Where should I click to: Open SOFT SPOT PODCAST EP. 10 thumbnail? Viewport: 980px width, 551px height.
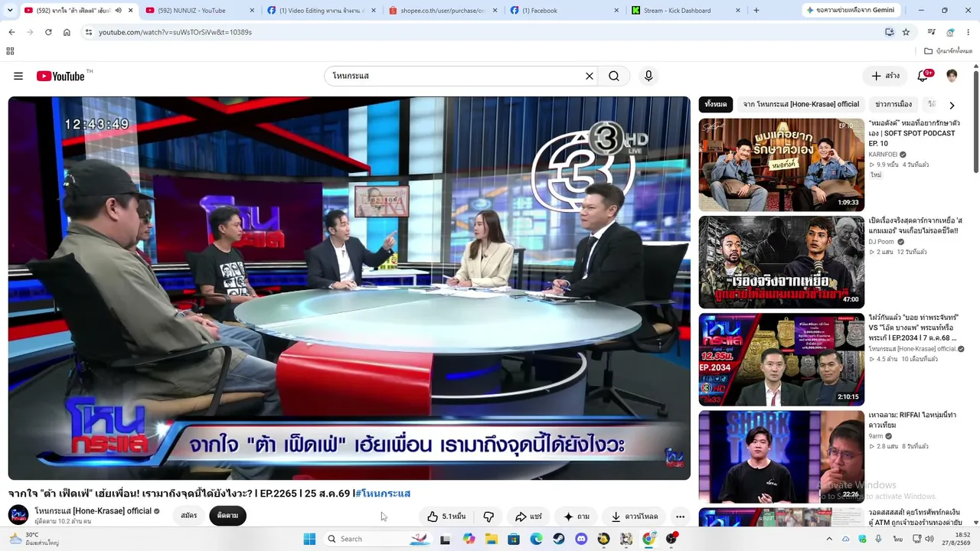click(781, 165)
